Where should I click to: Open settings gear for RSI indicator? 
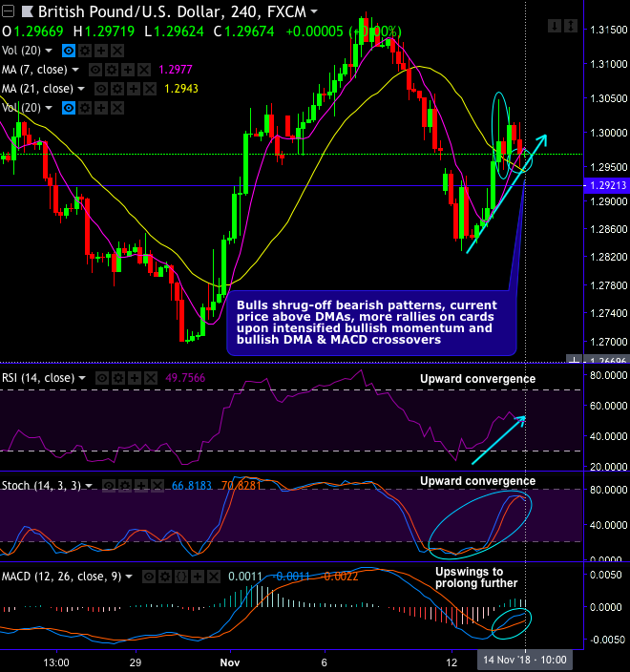coord(117,378)
